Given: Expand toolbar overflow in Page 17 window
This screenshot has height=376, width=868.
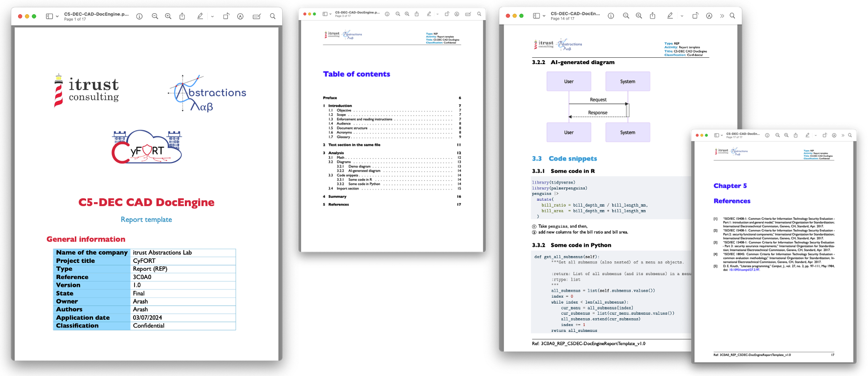Looking at the screenshot, I should [x=843, y=135].
